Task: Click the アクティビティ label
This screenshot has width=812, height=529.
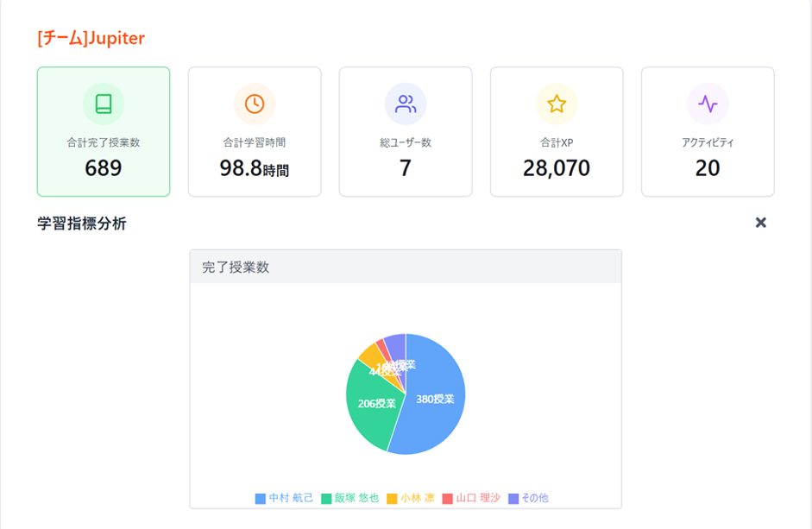Action: 708,142
